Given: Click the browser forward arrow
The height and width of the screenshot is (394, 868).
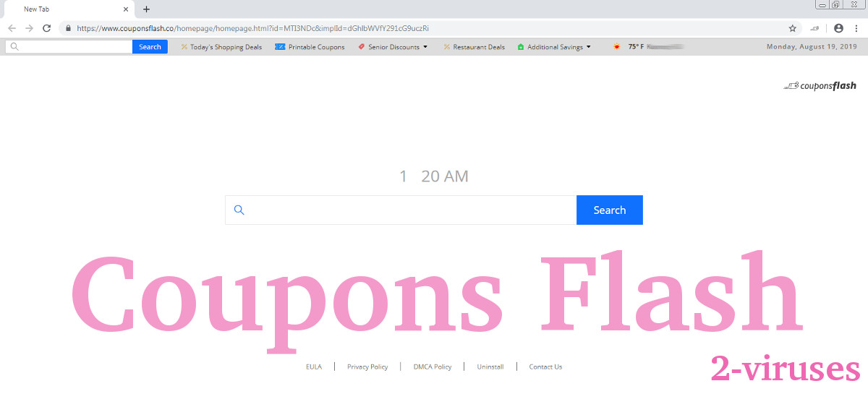Looking at the screenshot, I should click(30, 28).
